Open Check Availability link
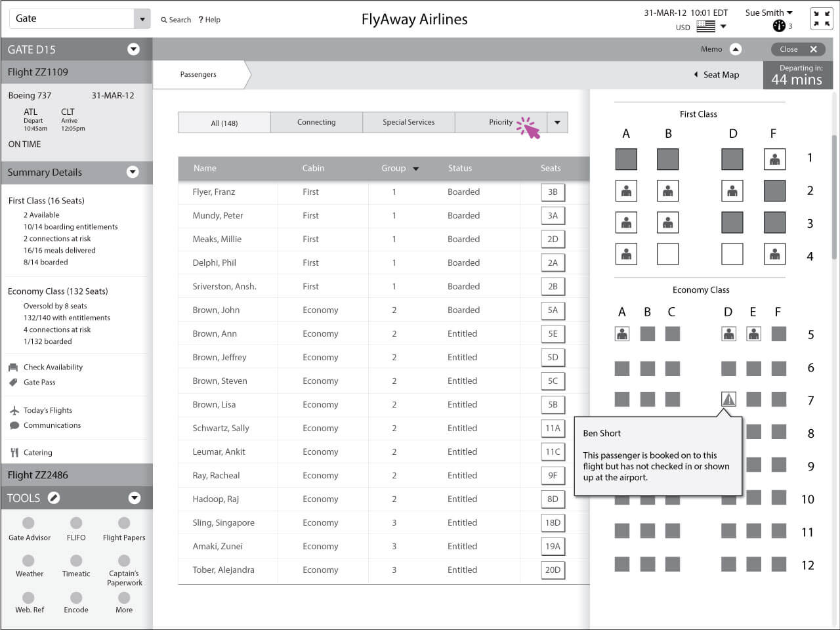This screenshot has width=840, height=630. pos(52,367)
